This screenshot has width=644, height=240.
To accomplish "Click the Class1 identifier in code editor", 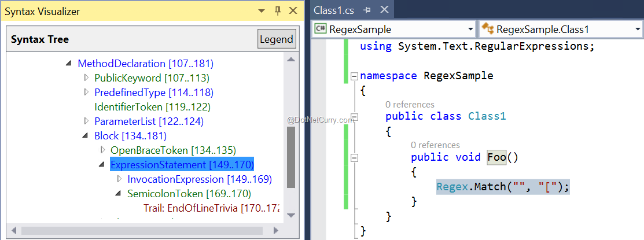I will pos(487,116).
